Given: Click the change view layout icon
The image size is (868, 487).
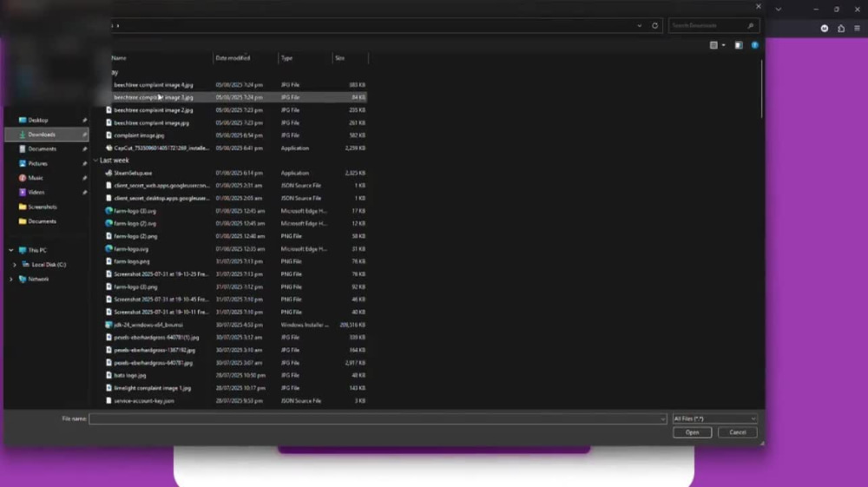Looking at the screenshot, I should click(x=713, y=45).
